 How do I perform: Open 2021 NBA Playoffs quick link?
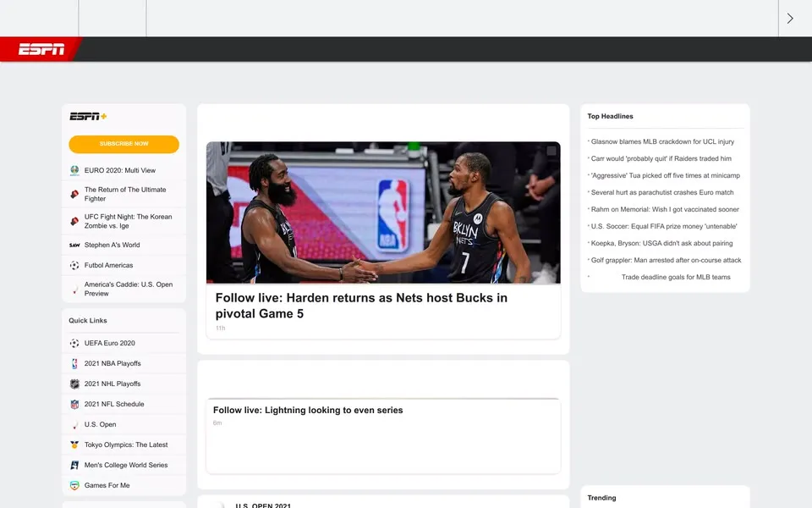pos(112,364)
